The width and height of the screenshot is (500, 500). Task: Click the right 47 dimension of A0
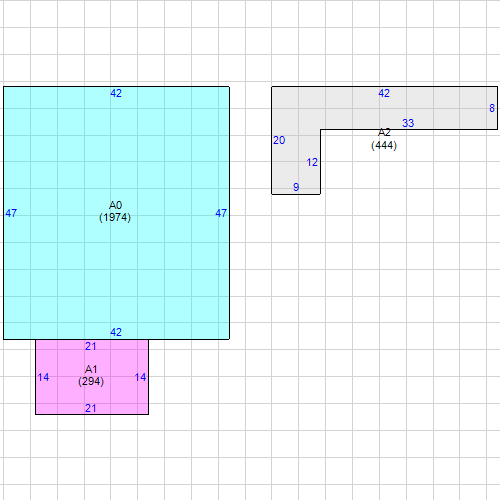click(x=221, y=213)
